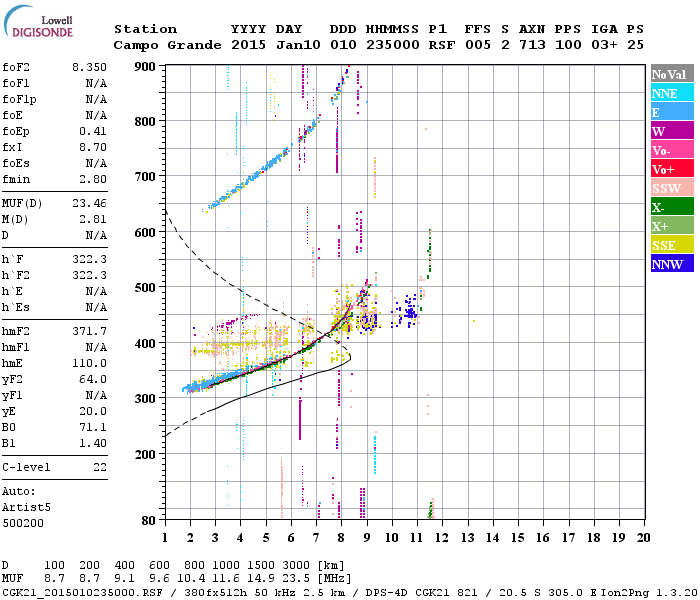The height and width of the screenshot is (600, 700).
Task: Select the Vo+ legend swatch
Action: [672, 169]
